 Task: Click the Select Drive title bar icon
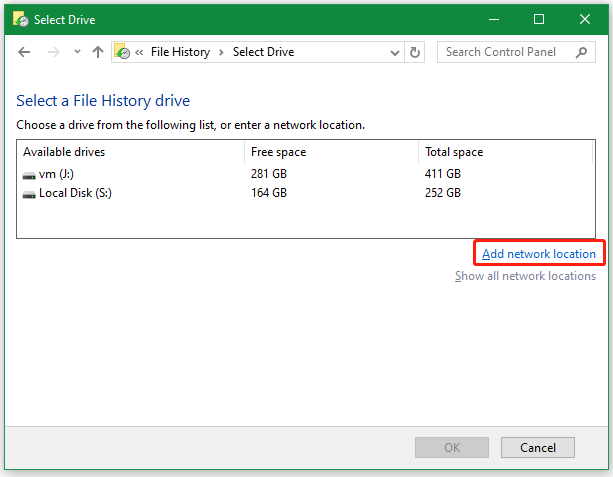click(19, 19)
